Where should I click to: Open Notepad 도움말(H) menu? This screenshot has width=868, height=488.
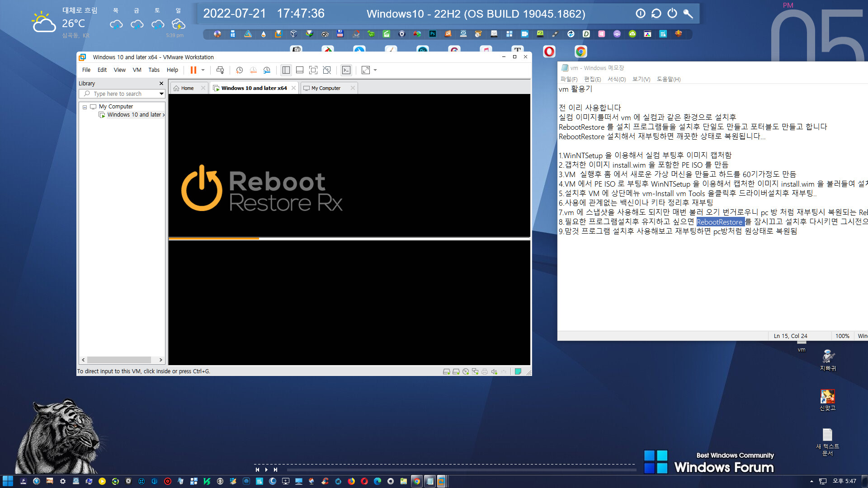click(669, 79)
